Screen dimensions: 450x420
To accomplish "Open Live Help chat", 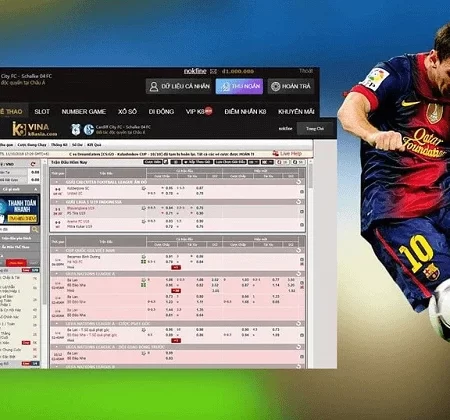I will pyautogui.click(x=287, y=153).
